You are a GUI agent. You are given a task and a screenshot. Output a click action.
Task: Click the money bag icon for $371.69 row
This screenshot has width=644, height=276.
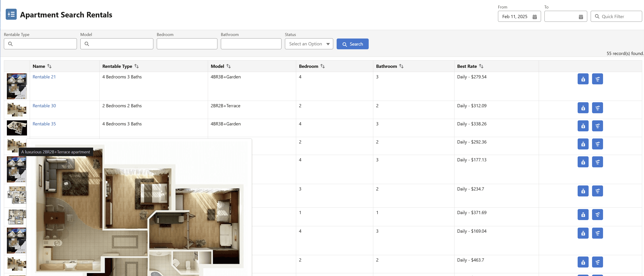coord(583,214)
